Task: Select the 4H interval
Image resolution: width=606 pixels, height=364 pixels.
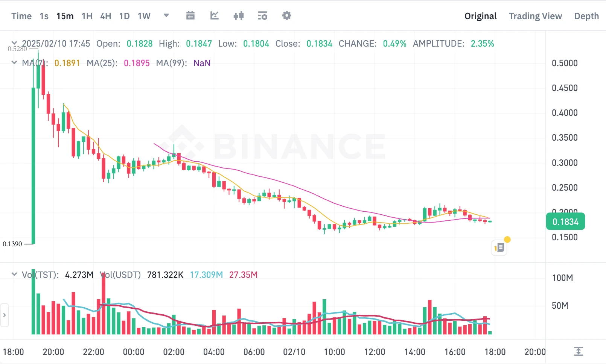Action: click(x=106, y=16)
